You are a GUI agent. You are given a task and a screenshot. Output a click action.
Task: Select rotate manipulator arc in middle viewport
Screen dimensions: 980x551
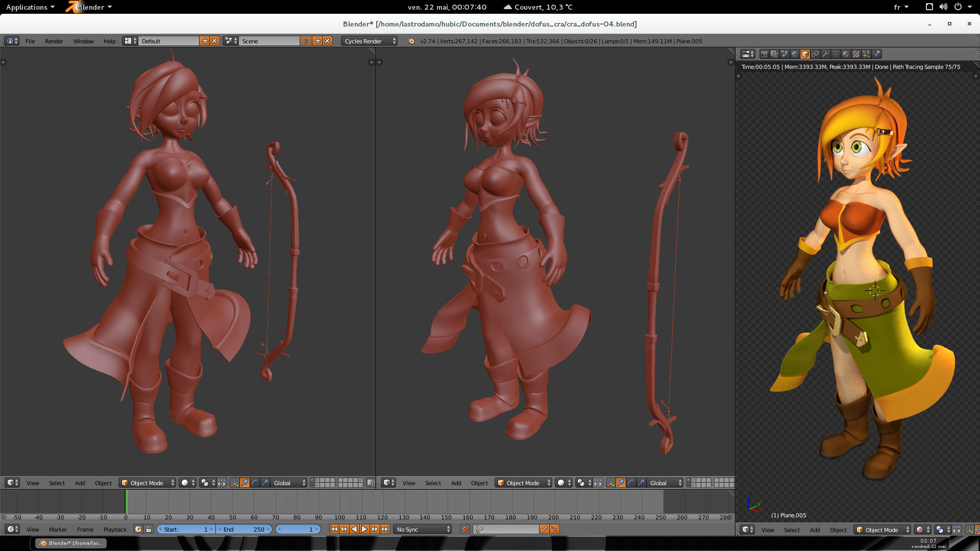coord(631,483)
